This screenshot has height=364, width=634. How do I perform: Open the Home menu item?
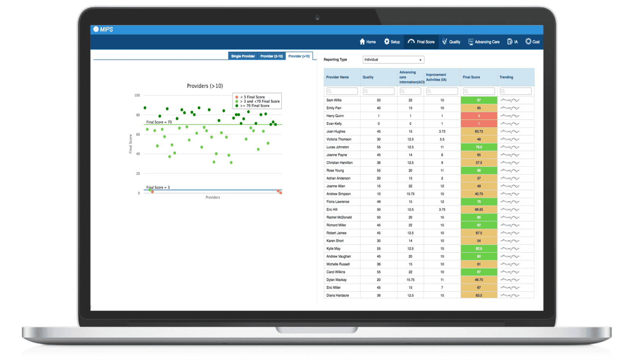[x=368, y=42]
